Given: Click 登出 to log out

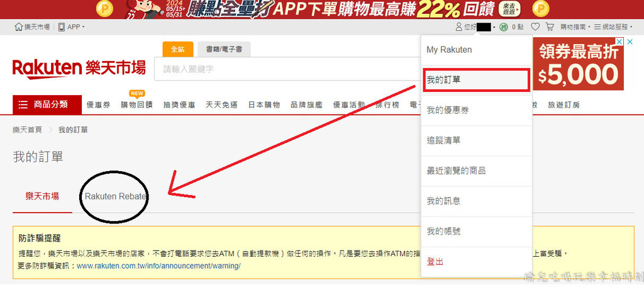Looking at the screenshot, I should click(x=477, y=262).
